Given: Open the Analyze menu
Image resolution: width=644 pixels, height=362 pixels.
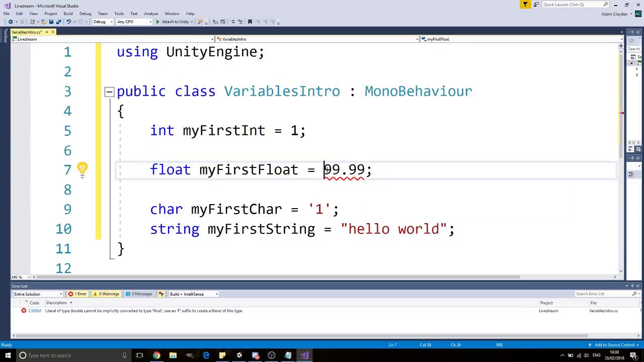Looking at the screenshot, I should tap(151, 14).
